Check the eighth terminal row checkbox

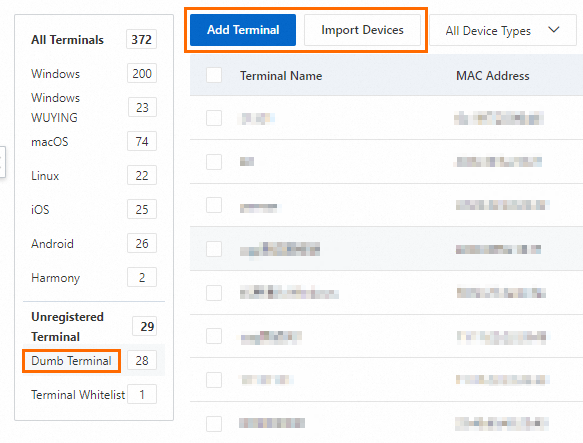pyautogui.click(x=214, y=424)
